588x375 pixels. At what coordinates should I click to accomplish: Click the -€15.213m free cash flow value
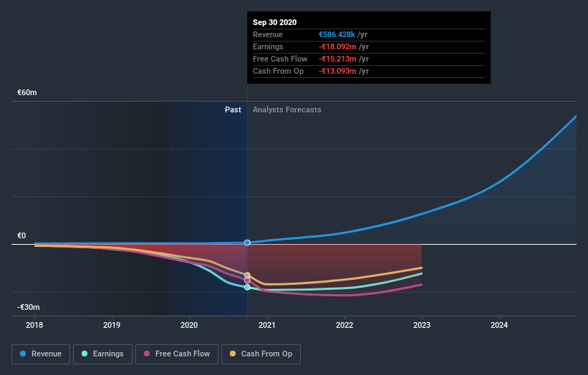[337, 59]
